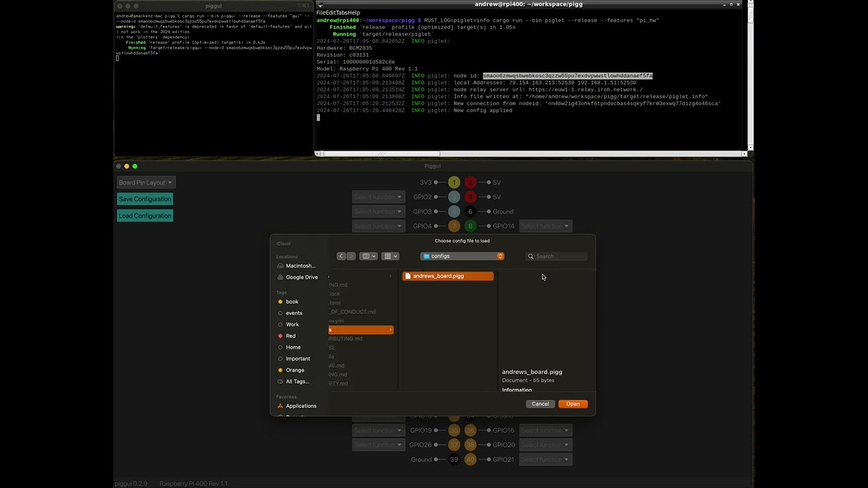Open Tabs menu in rpi400 terminal
This screenshot has width=868, height=488.
click(x=342, y=13)
